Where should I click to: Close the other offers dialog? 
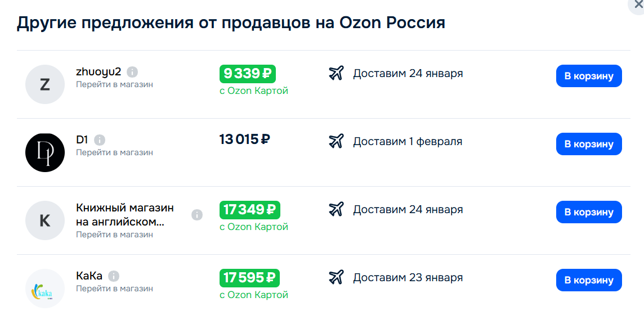[x=638, y=3]
